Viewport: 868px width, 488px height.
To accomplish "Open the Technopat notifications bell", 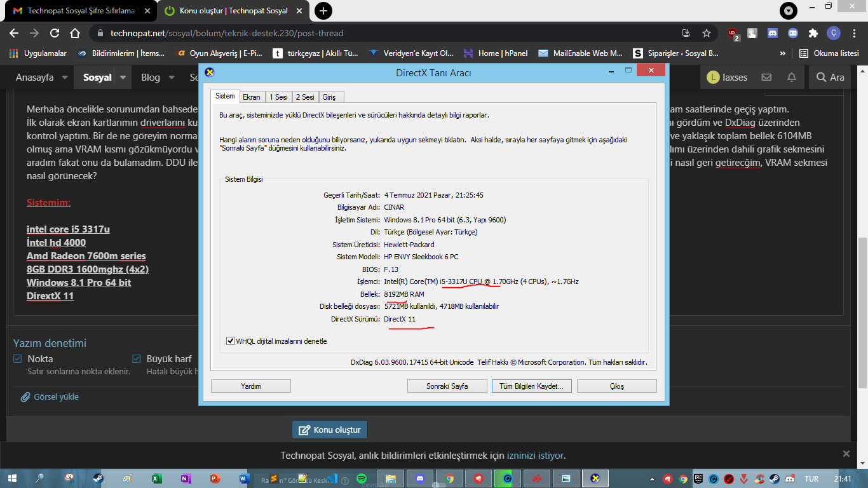I will [x=792, y=78].
